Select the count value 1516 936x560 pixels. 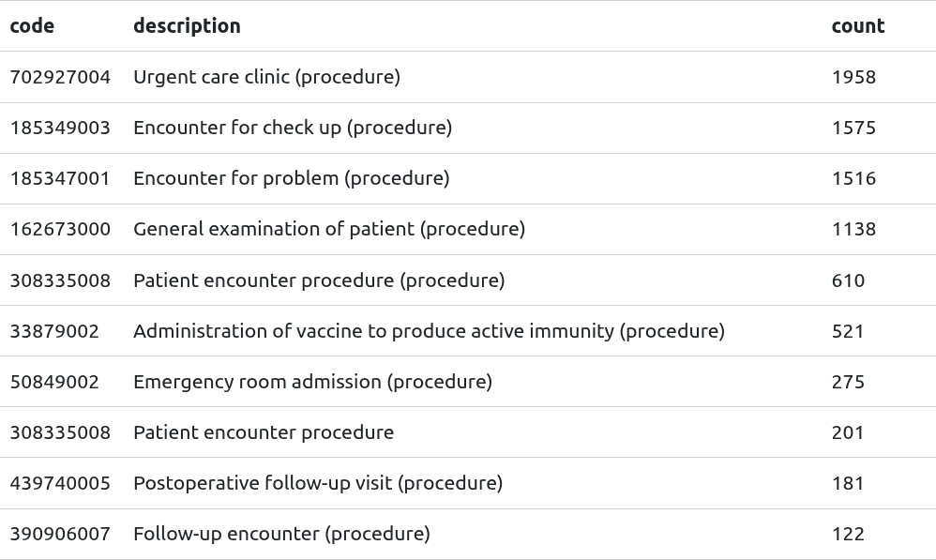tap(853, 178)
